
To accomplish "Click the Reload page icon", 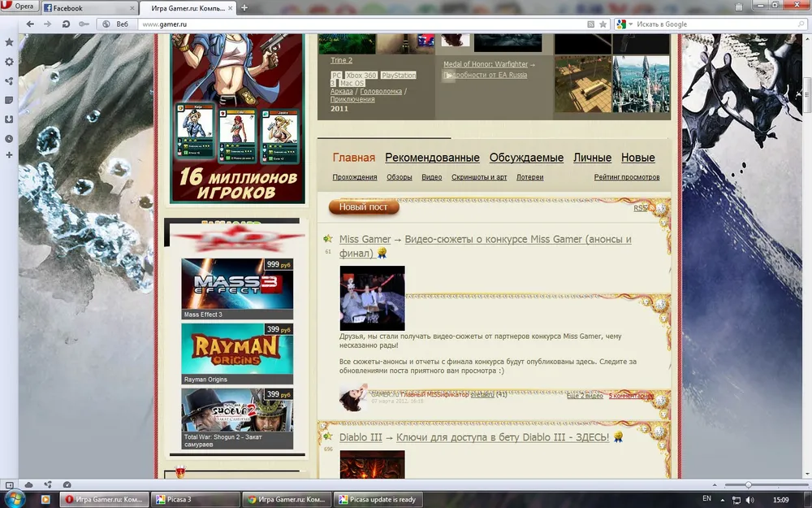I will [x=66, y=24].
